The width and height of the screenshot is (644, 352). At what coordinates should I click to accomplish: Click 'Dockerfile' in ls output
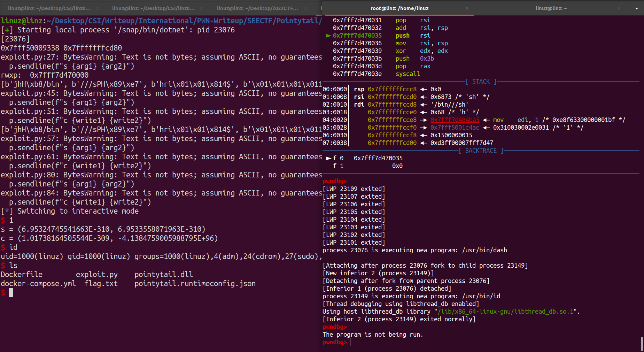click(x=22, y=275)
